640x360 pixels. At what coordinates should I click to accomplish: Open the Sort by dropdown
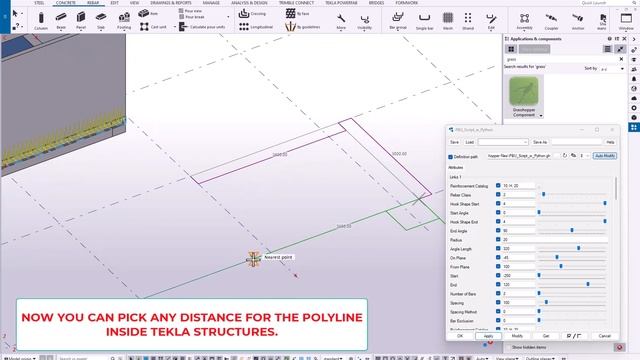pyautogui.click(x=611, y=69)
